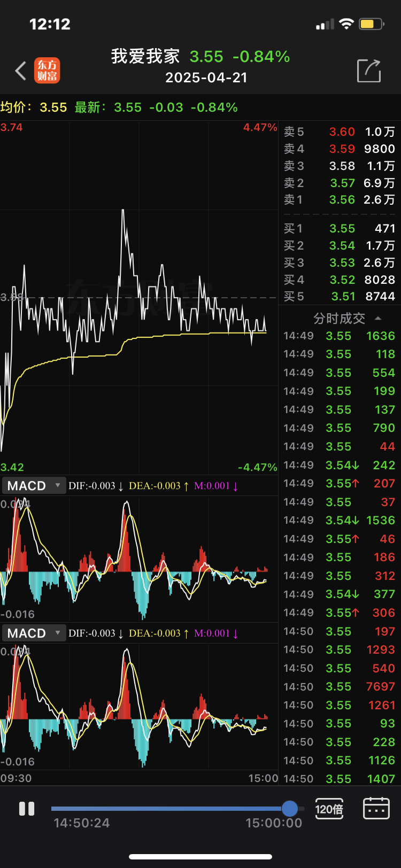This screenshot has width=401, height=868.
Task: Tap the 3.42 lower price label
Action: 12,467
